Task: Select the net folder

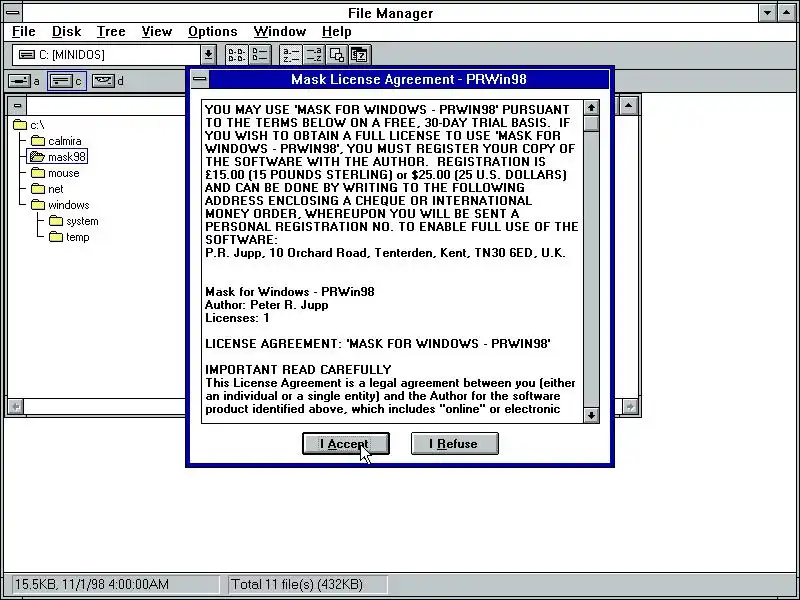Action: coord(47,189)
